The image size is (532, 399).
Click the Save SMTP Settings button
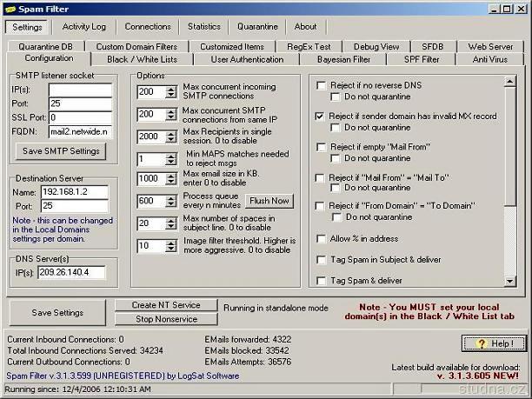pos(60,151)
